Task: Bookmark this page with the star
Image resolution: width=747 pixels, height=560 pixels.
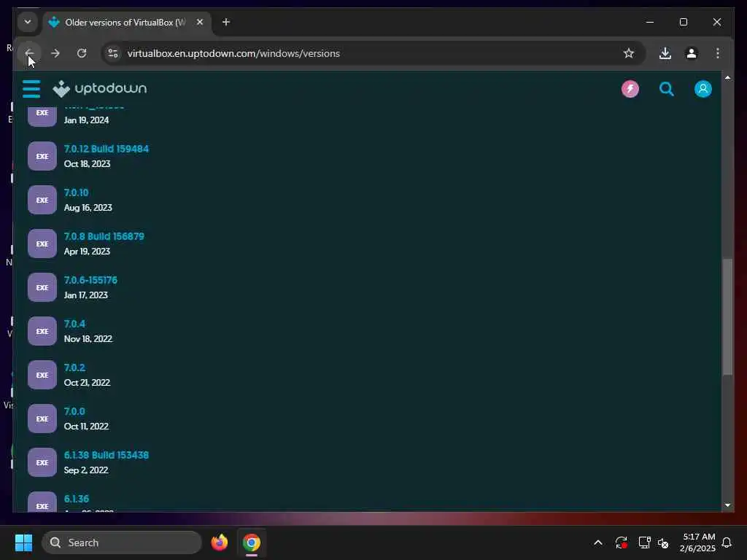Action: (x=628, y=53)
